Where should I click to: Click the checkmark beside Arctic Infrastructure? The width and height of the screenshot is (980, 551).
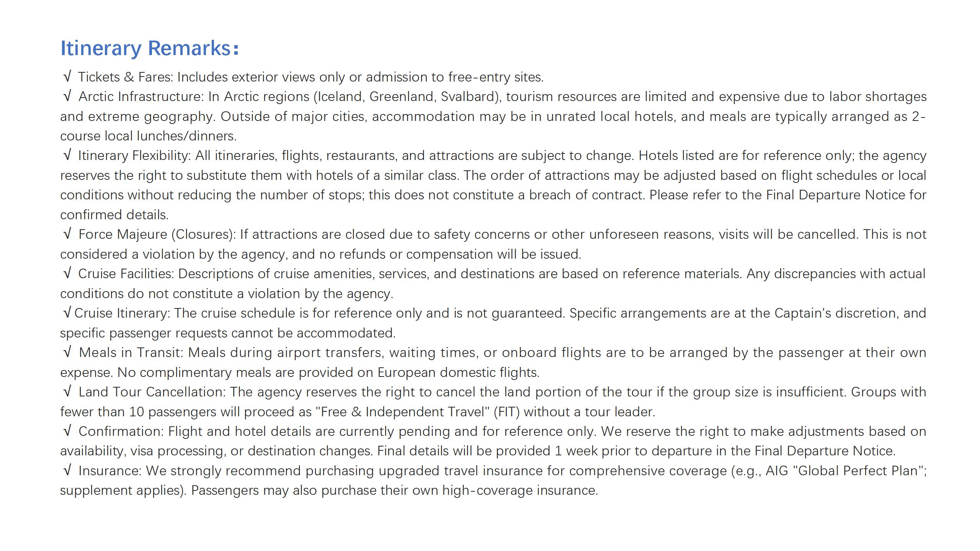point(67,96)
